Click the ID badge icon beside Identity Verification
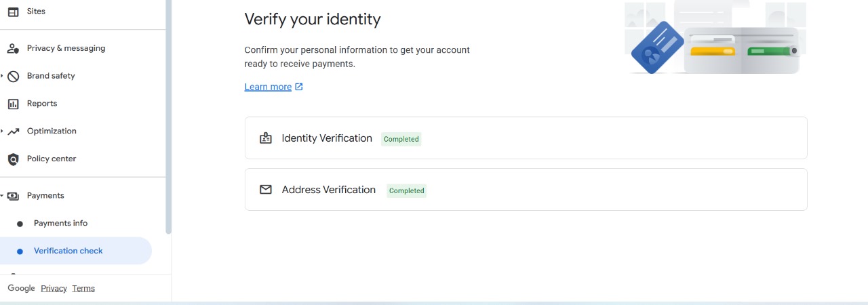 click(x=266, y=138)
